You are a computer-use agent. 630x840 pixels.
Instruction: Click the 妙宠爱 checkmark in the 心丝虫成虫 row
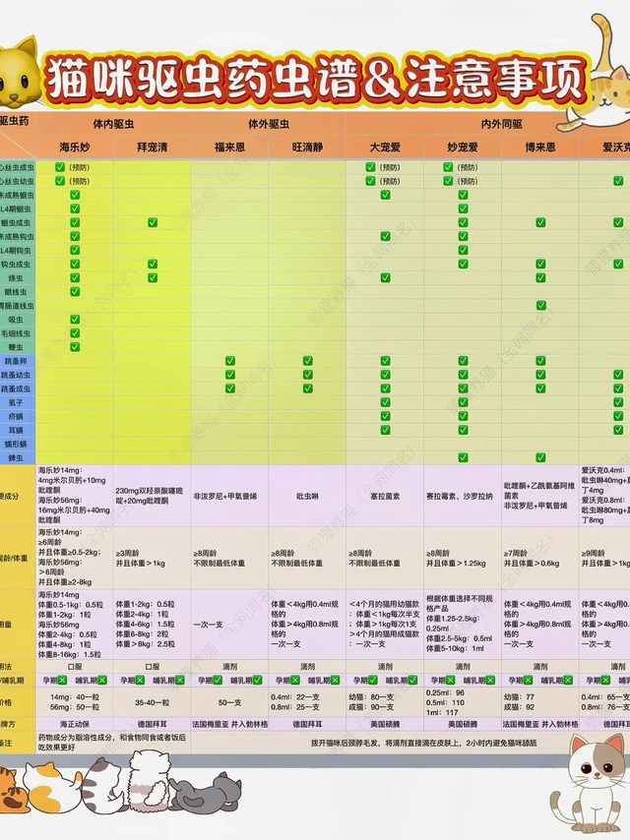pos(449,167)
